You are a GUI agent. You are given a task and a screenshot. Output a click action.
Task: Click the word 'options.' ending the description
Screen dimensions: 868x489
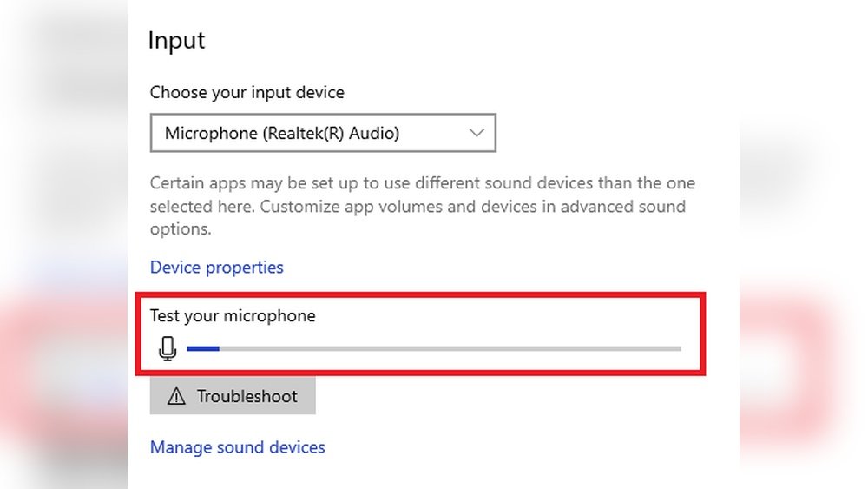tap(181, 229)
